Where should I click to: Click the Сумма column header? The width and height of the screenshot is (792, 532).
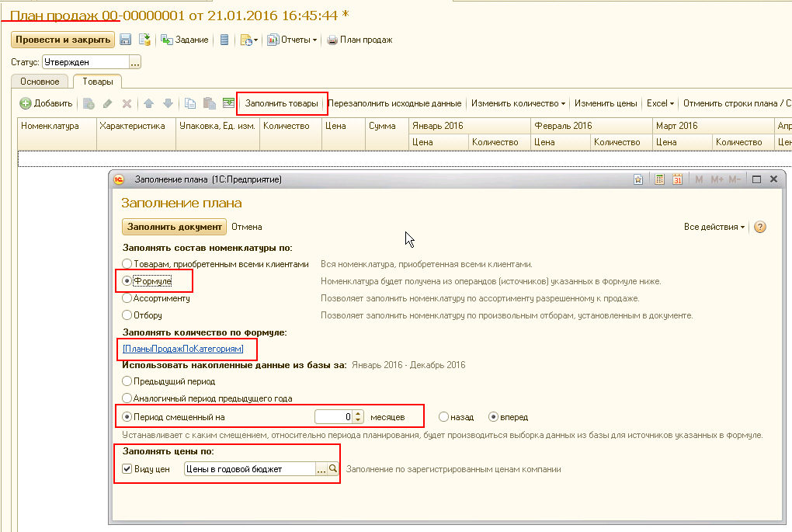click(x=387, y=134)
